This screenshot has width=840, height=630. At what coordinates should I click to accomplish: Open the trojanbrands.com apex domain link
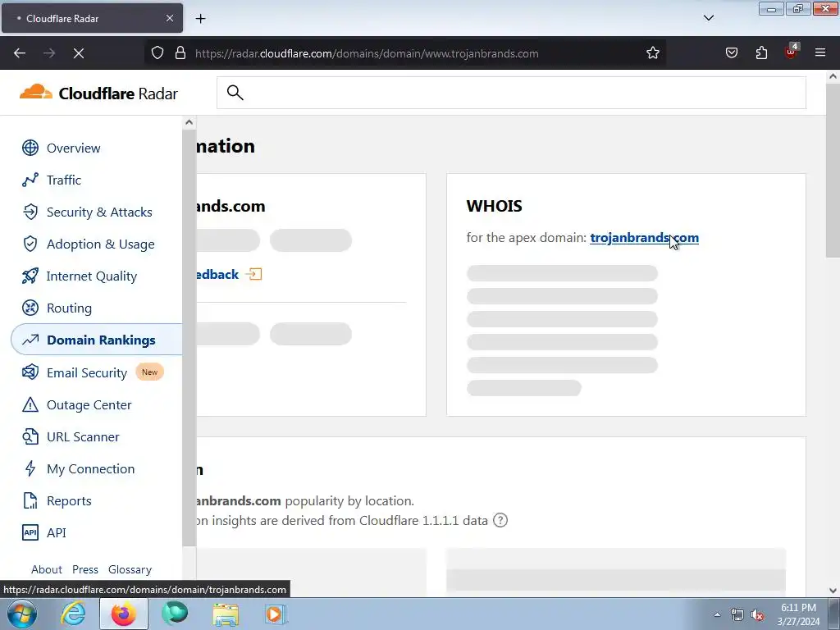click(x=644, y=237)
